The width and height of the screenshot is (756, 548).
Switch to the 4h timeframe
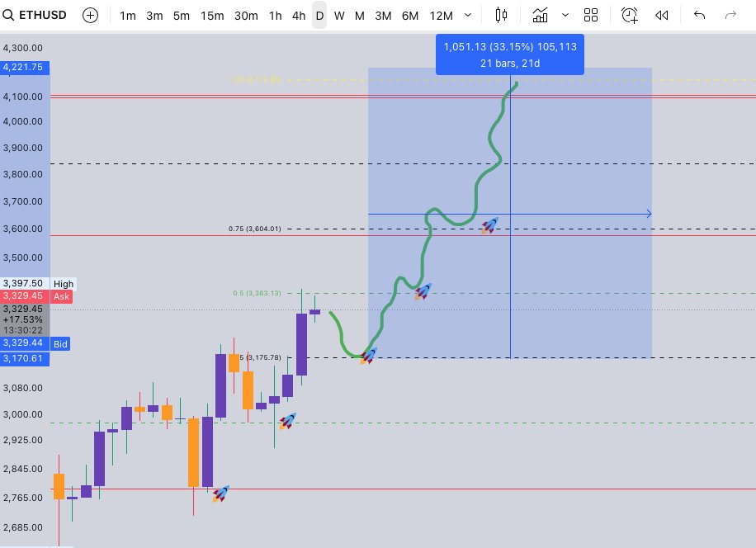(299, 16)
